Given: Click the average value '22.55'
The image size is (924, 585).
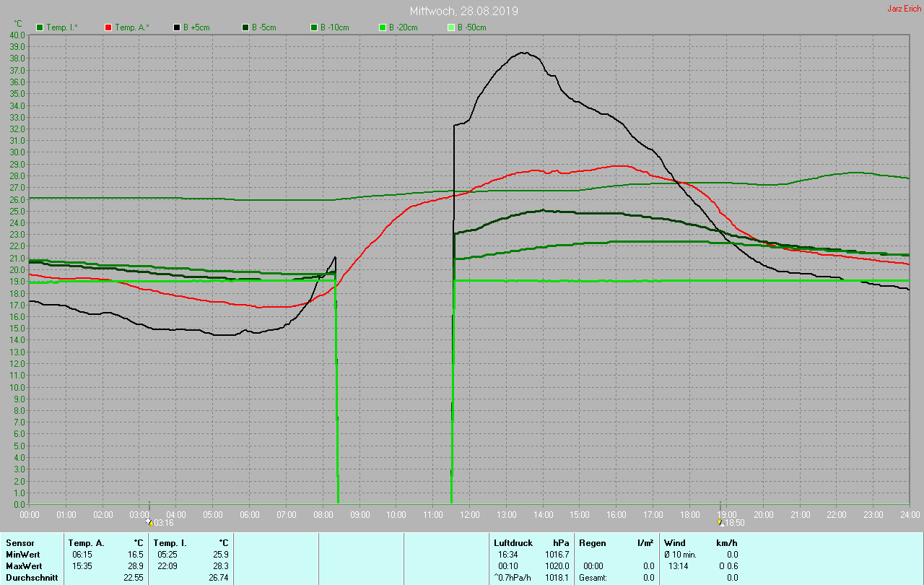Looking at the screenshot, I should [134, 577].
